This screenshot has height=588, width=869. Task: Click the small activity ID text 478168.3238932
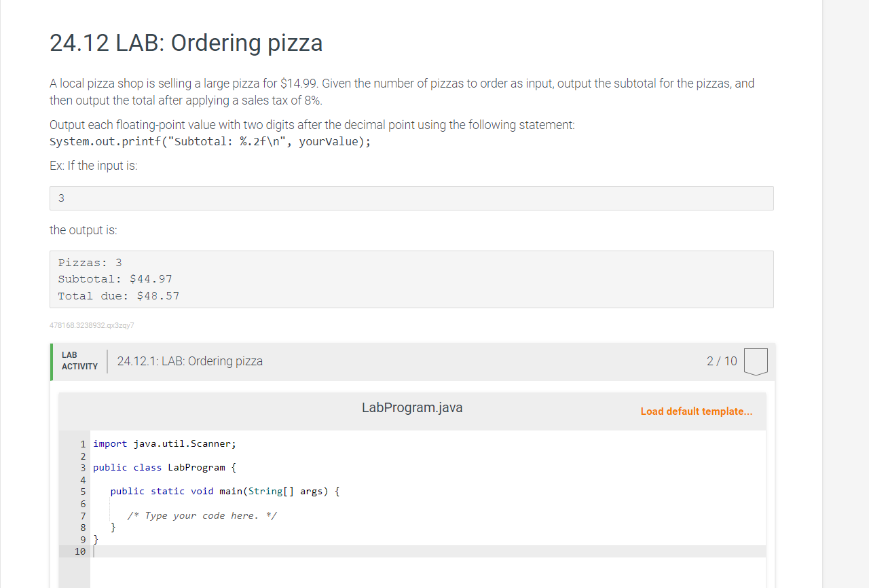coord(92,325)
